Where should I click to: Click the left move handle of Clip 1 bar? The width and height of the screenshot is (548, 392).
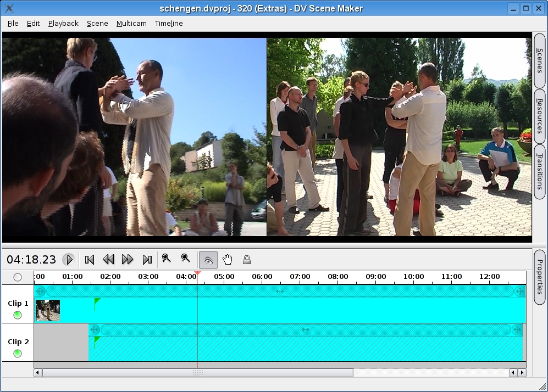tap(40, 291)
